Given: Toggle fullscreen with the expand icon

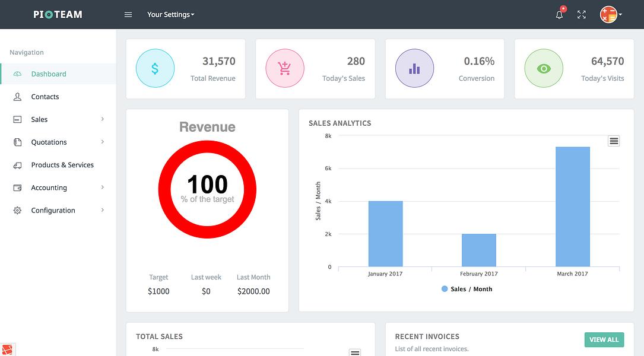Looking at the screenshot, I should 582,15.
